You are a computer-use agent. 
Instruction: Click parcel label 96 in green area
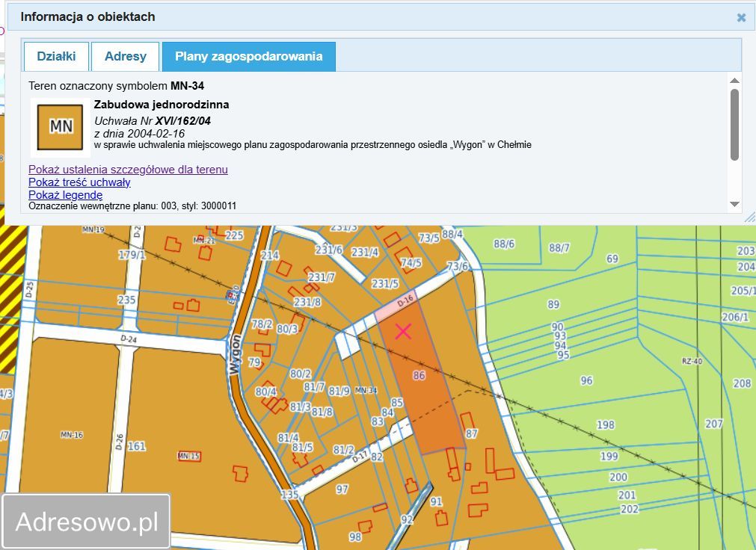pyautogui.click(x=586, y=380)
